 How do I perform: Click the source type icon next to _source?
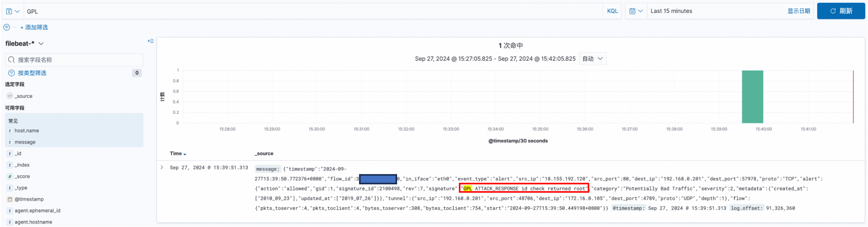pyautogui.click(x=10, y=96)
